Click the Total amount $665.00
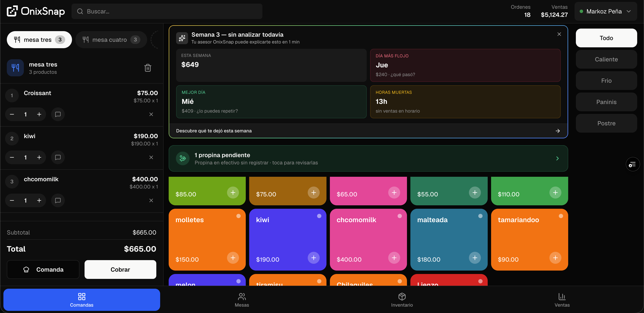 140,249
